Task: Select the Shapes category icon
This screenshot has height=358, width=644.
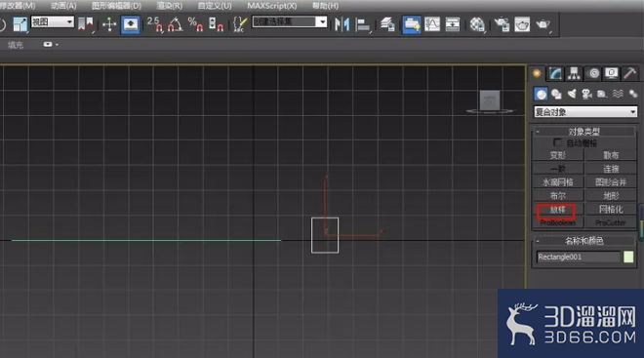Action: pyautogui.click(x=556, y=94)
